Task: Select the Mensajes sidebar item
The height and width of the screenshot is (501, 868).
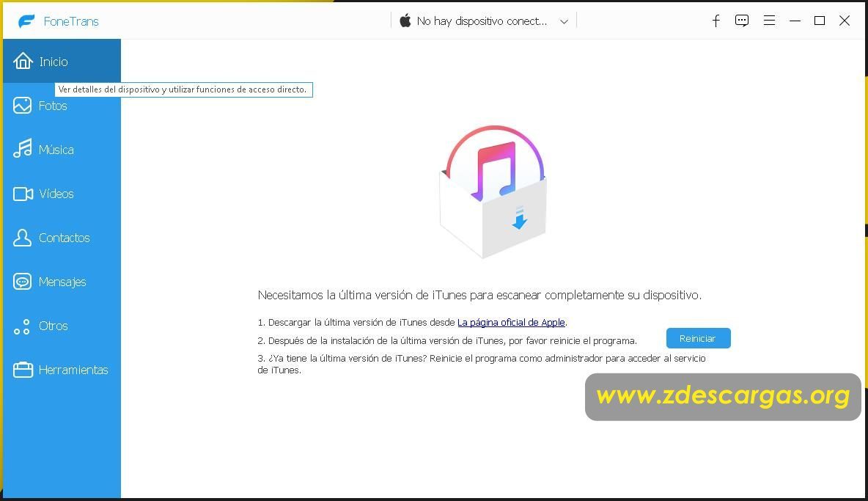Action: (x=62, y=282)
